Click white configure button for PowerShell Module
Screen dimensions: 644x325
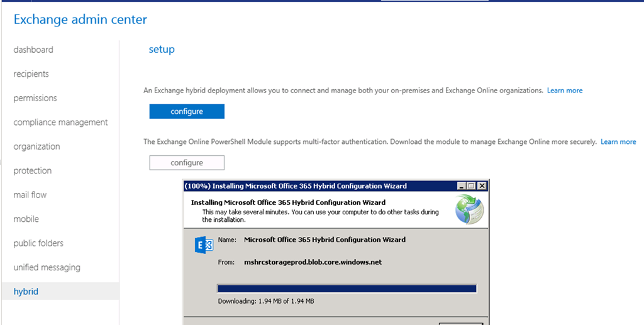pos(187,162)
